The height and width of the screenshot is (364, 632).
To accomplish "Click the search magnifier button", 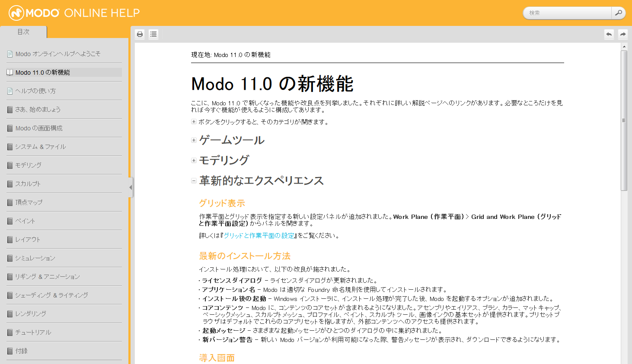I will point(619,13).
